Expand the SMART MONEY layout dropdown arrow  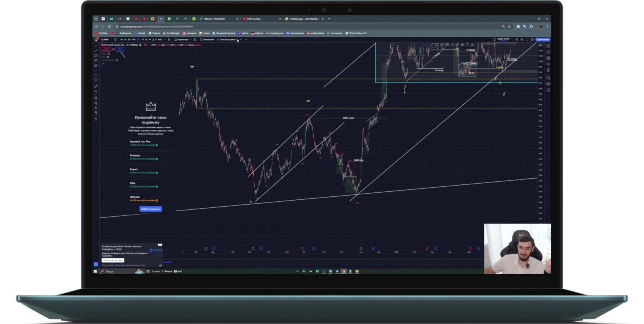pos(512,39)
